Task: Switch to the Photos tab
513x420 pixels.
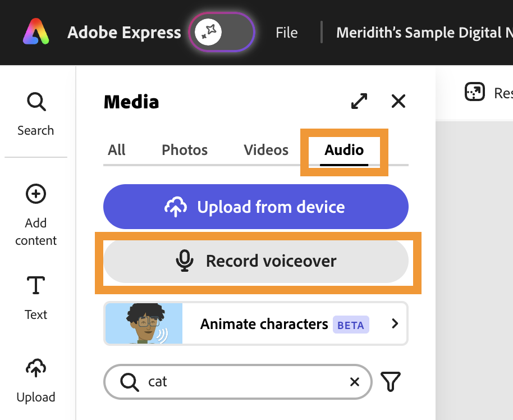Action: (185, 150)
